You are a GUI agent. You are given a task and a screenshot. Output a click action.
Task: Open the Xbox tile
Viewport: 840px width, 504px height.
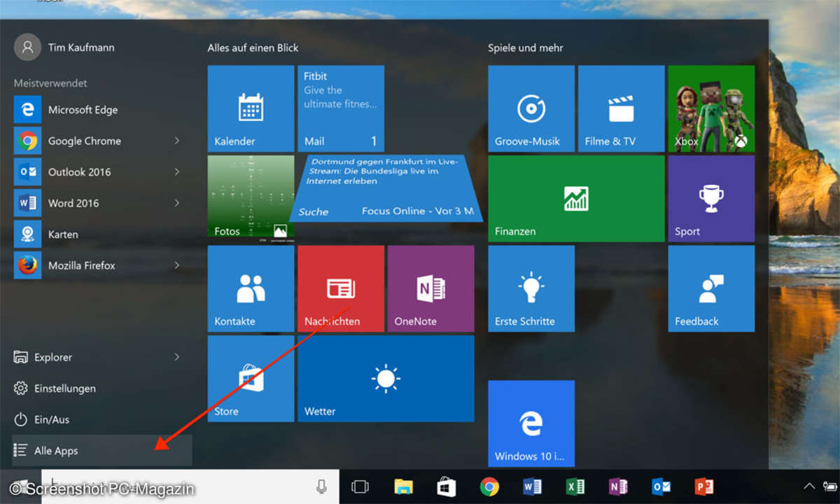pos(711,108)
